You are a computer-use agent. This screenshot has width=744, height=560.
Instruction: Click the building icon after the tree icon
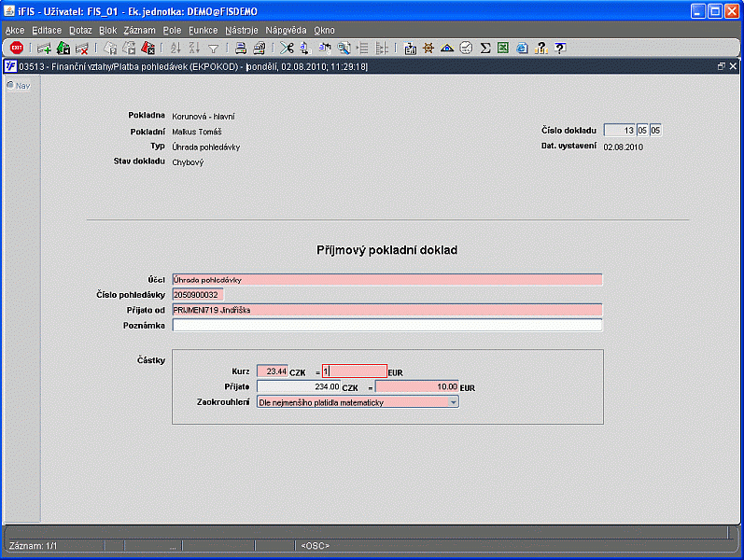[x=411, y=48]
